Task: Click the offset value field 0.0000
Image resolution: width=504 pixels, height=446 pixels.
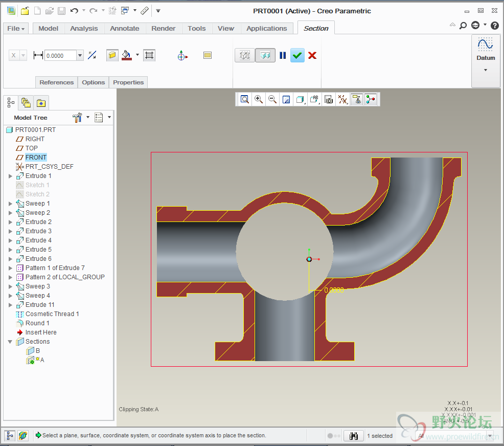Action: coord(60,56)
